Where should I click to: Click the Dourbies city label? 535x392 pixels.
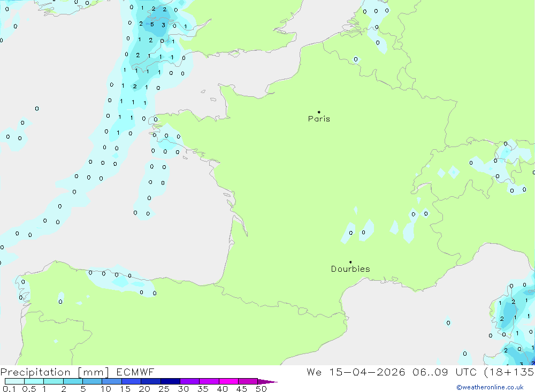[x=350, y=269]
